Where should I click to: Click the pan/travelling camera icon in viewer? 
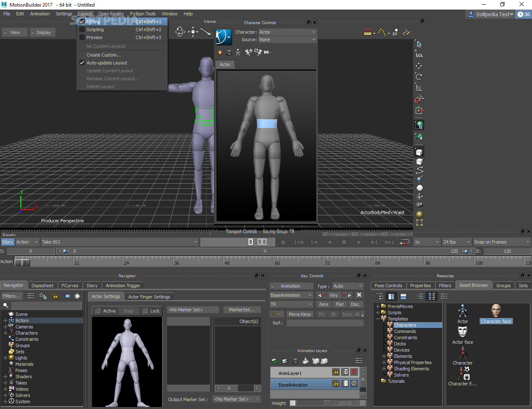click(193, 32)
